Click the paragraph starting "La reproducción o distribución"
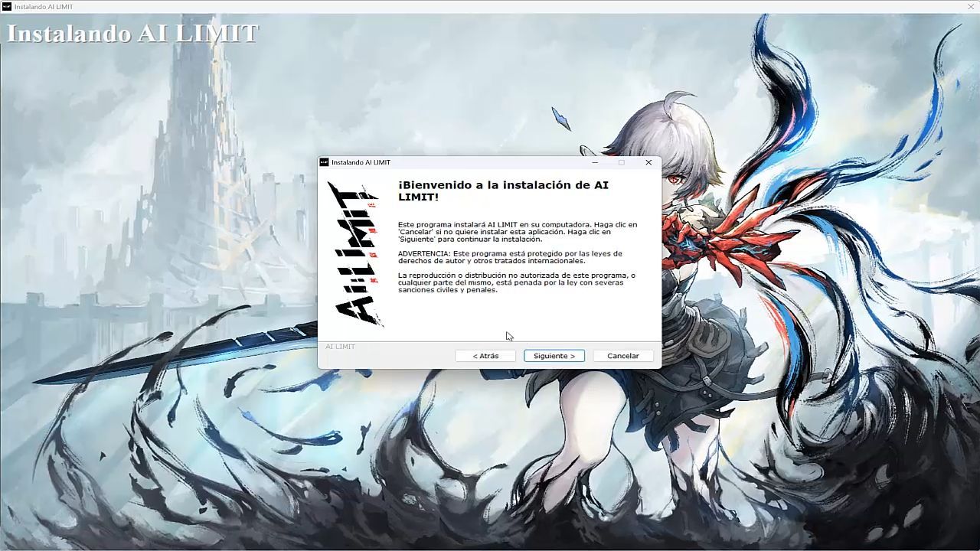The height and width of the screenshot is (551, 980). tap(516, 282)
